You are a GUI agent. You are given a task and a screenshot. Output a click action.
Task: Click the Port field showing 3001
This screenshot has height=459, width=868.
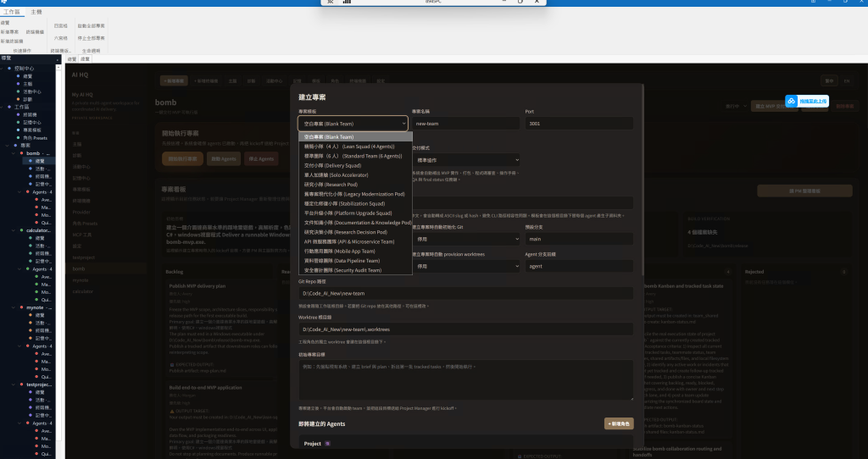click(579, 124)
